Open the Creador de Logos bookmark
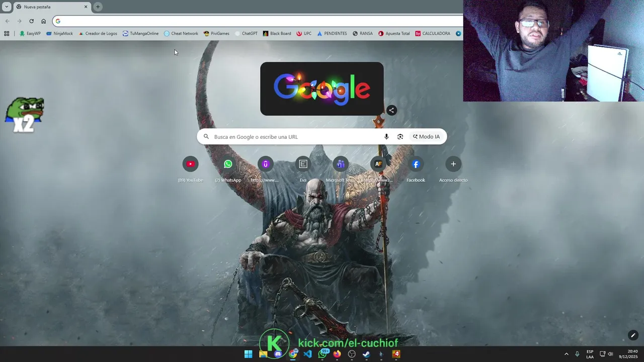This screenshot has width=644, height=362. click(x=98, y=34)
